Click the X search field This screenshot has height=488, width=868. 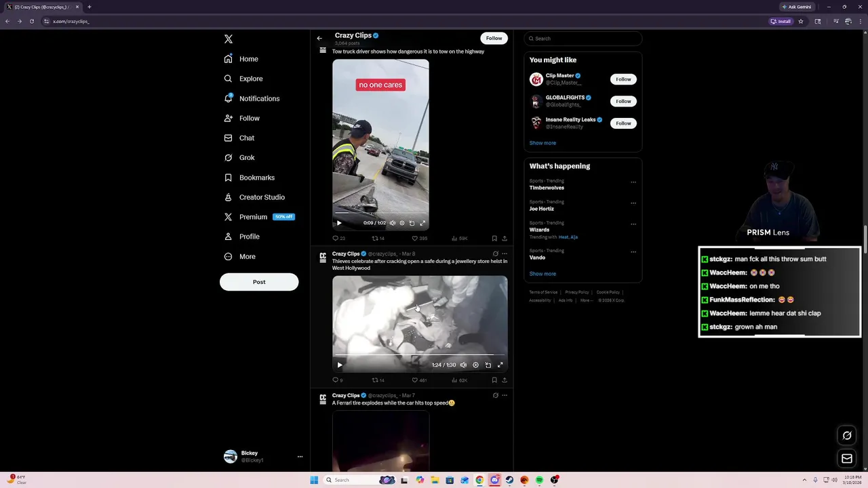583,39
